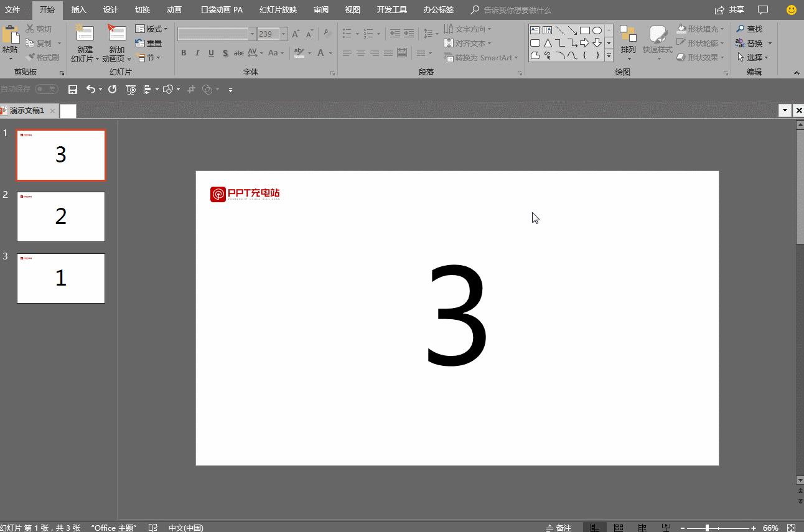Click the zoom in plus button
804x532 pixels.
click(x=754, y=528)
